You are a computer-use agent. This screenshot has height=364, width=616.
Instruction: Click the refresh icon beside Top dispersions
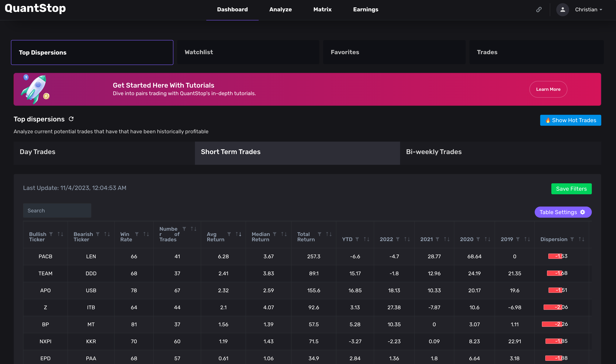coord(71,119)
